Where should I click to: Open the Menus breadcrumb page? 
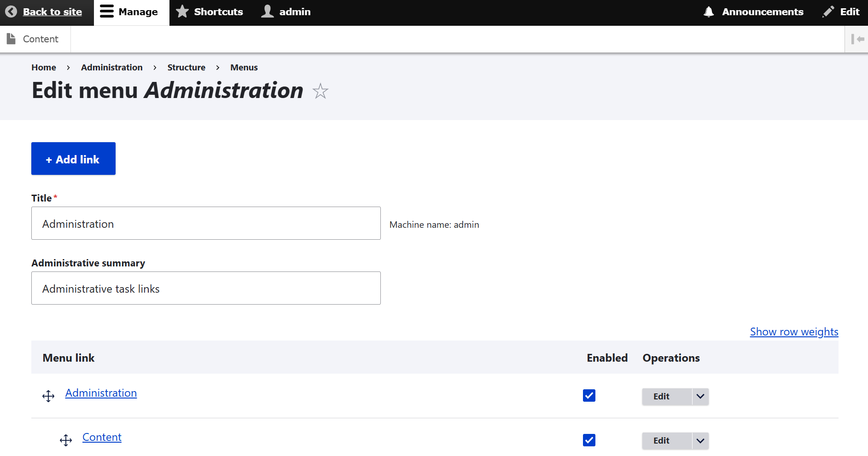tap(244, 67)
